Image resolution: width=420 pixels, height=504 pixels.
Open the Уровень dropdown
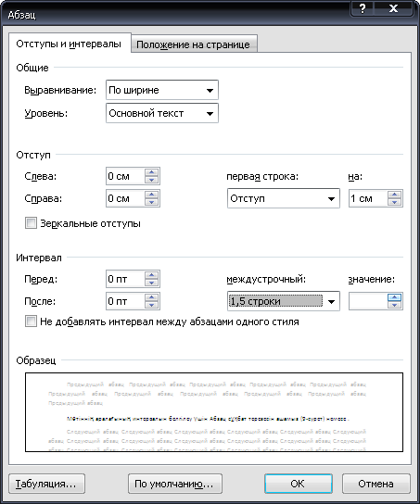click(162, 113)
